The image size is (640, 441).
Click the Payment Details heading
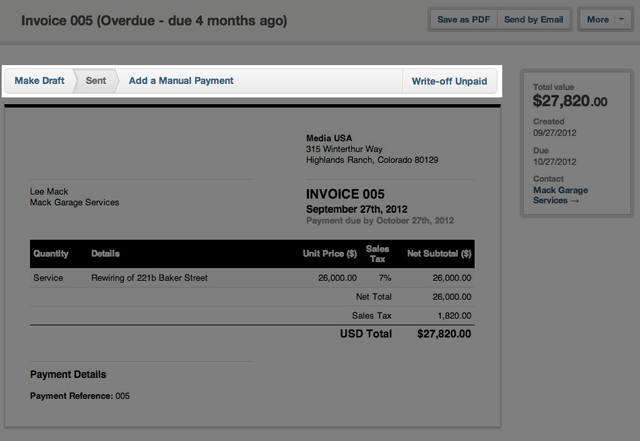(68, 375)
